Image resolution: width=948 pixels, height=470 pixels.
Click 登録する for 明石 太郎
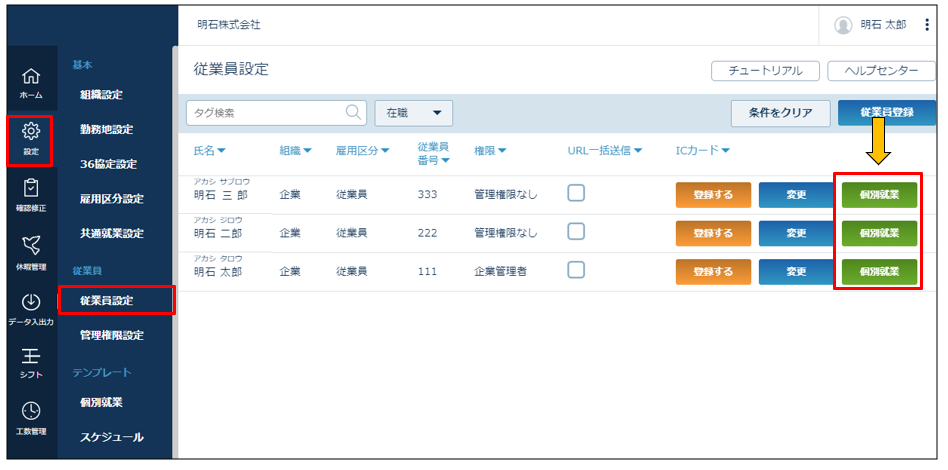pyautogui.click(x=713, y=272)
